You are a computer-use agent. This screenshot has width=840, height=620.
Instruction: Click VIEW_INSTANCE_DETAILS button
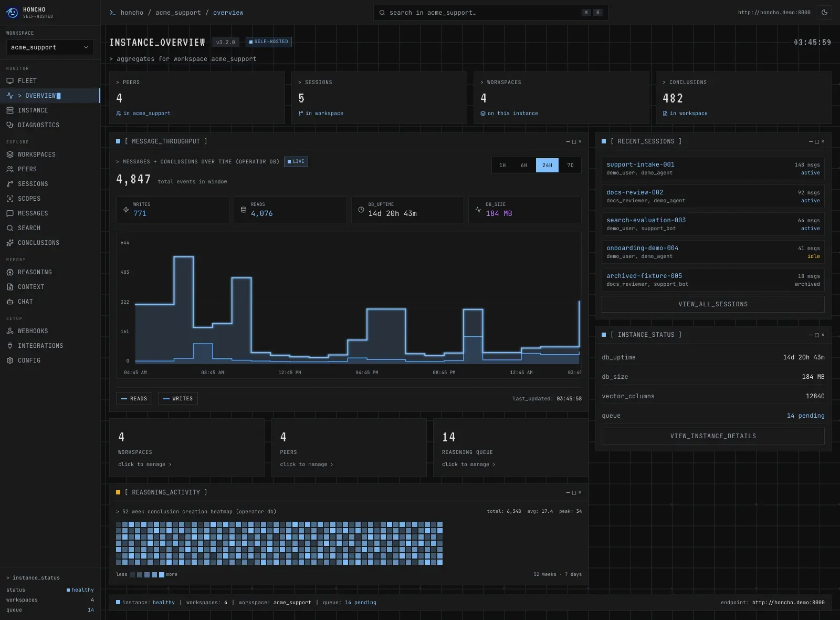713,436
